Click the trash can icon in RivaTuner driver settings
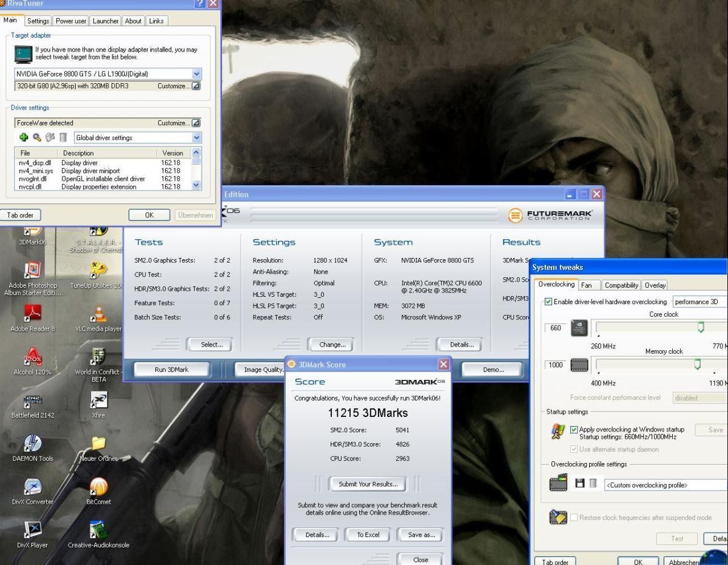728x565 pixels. (x=63, y=138)
